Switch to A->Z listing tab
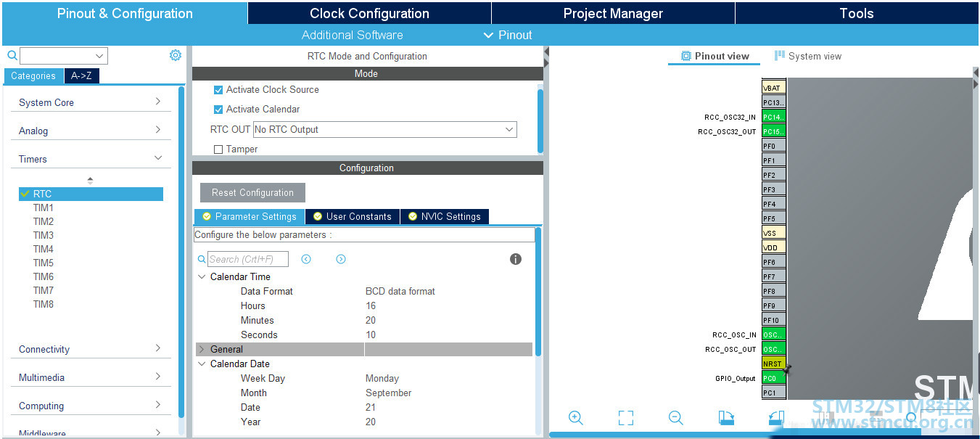980x439 pixels. click(x=81, y=75)
